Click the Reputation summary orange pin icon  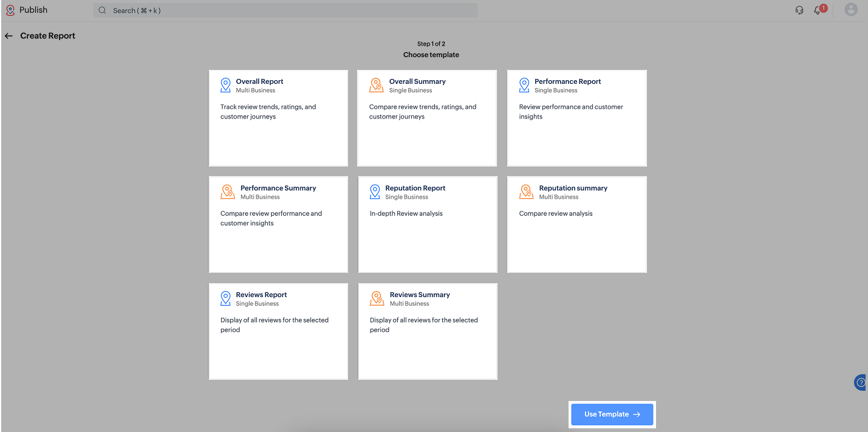coord(526,192)
